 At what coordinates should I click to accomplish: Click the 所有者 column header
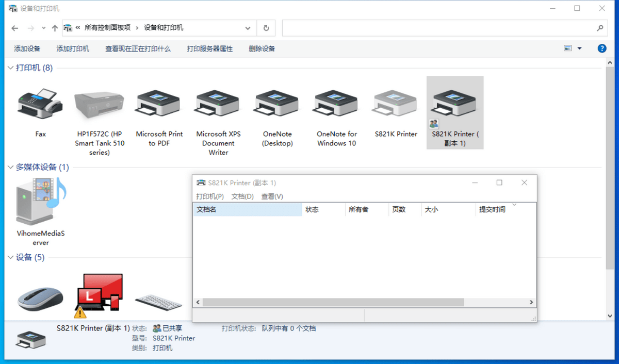pos(367,209)
